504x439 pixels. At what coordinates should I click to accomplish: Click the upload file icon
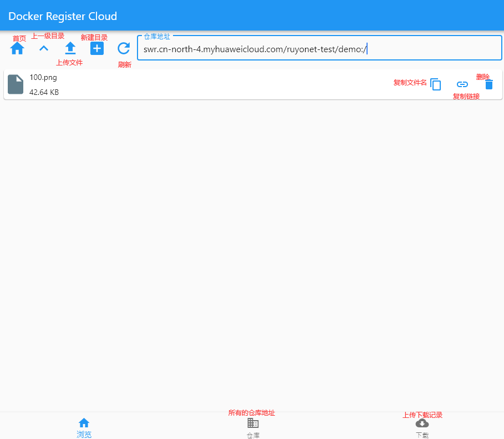(70, 48)
